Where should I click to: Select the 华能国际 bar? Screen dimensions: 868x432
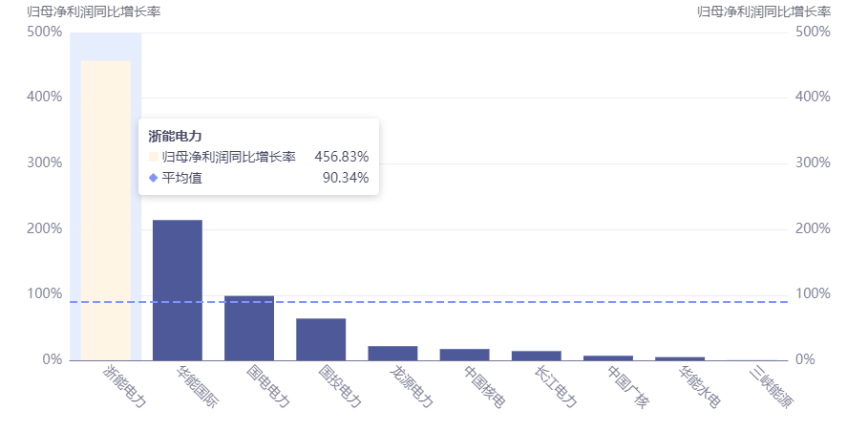point(178,291)
